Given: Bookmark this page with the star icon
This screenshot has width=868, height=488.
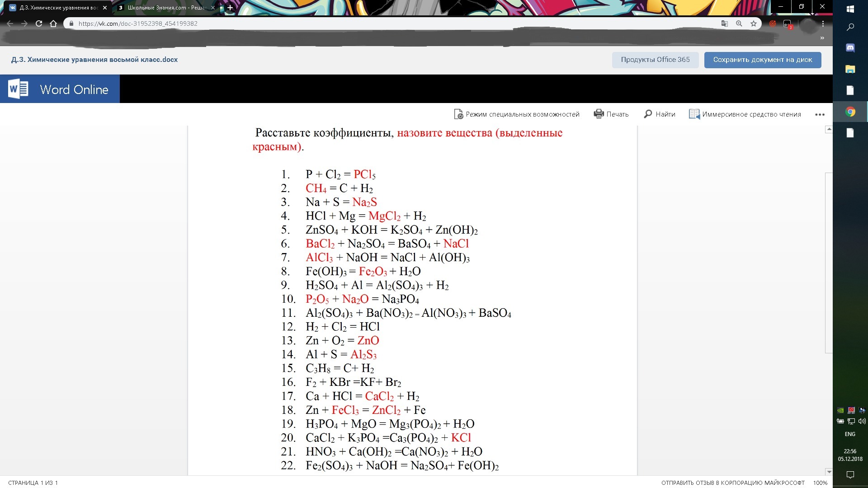Looking at the screenshot, I should coord(754,23).
